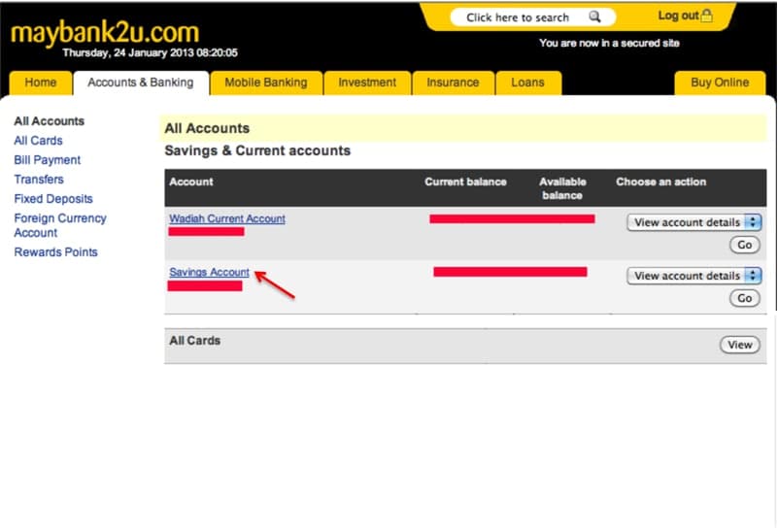Click 'You are now in a secured site'

click(609, 43)
